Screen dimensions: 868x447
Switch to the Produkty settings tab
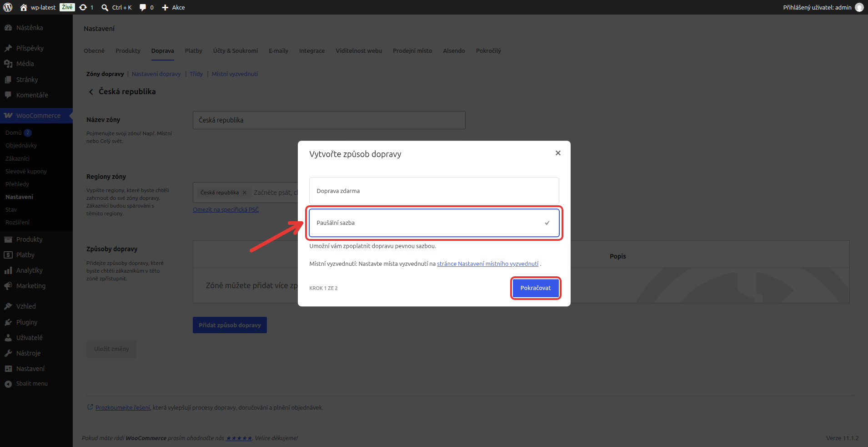[128, 51]
